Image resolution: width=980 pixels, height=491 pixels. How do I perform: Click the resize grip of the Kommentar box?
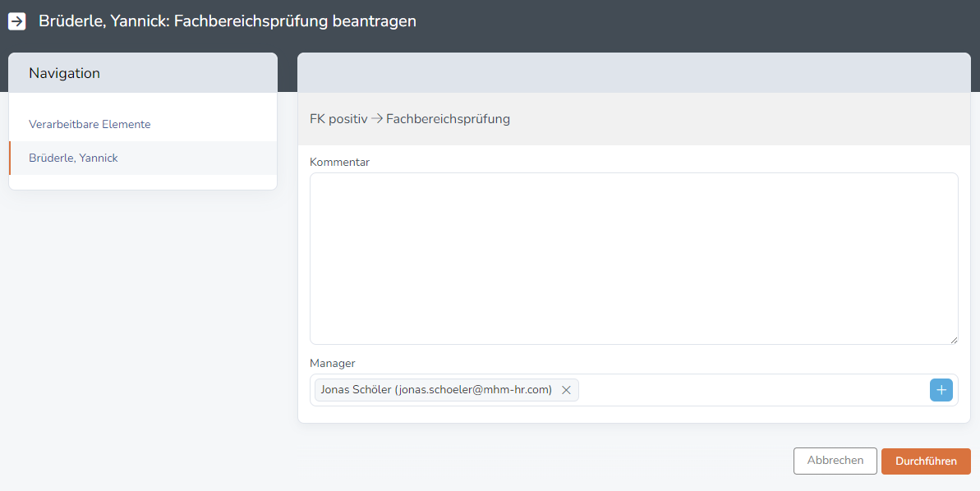[x=954, y=340]
